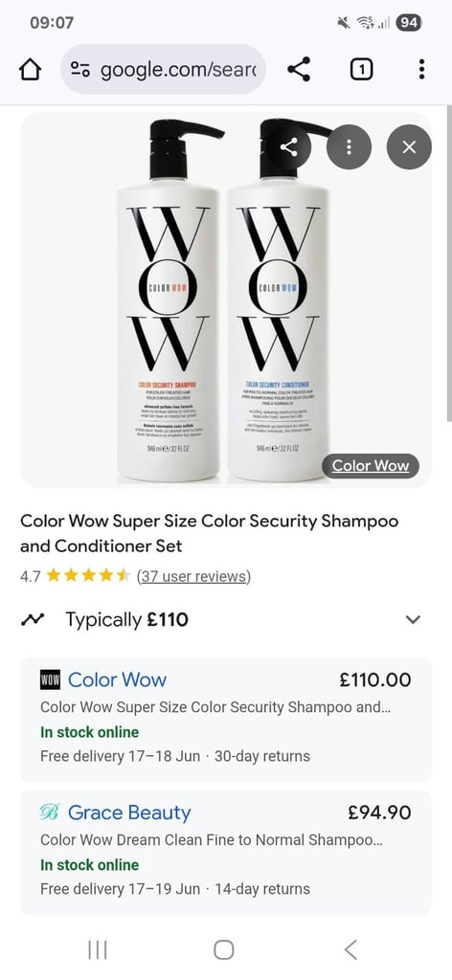
Task: Open the Color Wow store offer at £110.00
Action: click(226, 720)
